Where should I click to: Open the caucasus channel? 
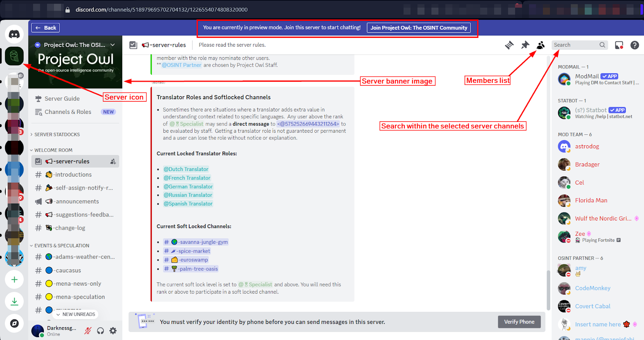click(75, 270)
